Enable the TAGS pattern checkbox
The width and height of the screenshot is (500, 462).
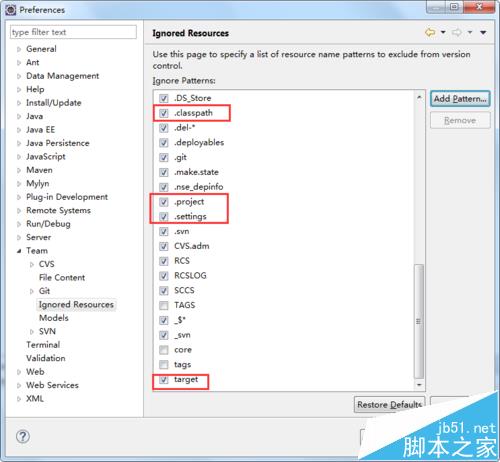(164, 305)
